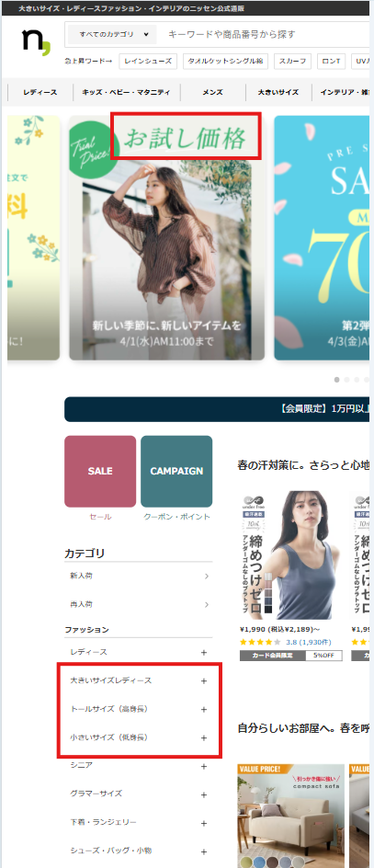Select the first carousel indicator dot

[x=337, y=380]
